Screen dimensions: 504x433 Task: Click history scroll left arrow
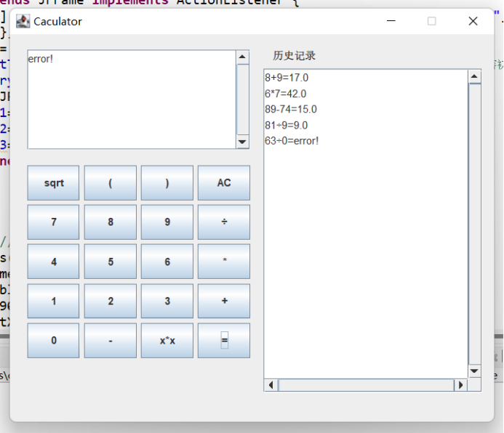(x=271, y=385)
